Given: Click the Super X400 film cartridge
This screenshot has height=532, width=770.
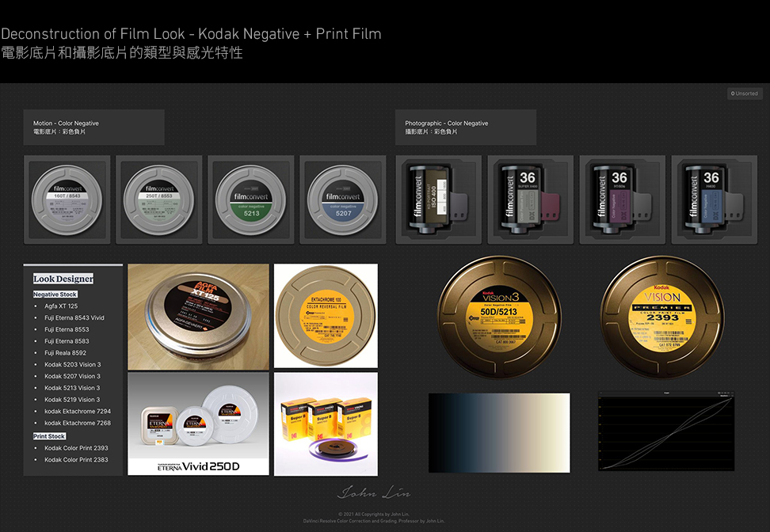Looking at the screenshot, I should tap(530, 199).
